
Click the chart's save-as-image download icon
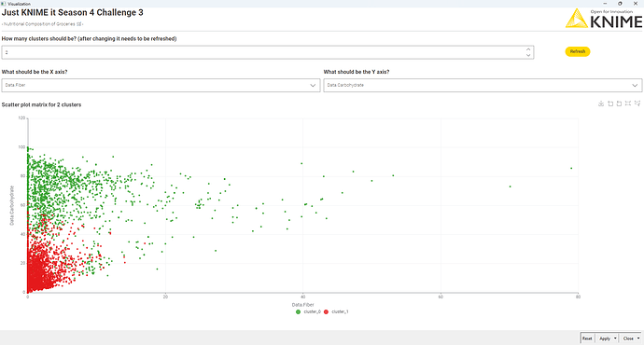pyautogui.click(x=601, y=103)
